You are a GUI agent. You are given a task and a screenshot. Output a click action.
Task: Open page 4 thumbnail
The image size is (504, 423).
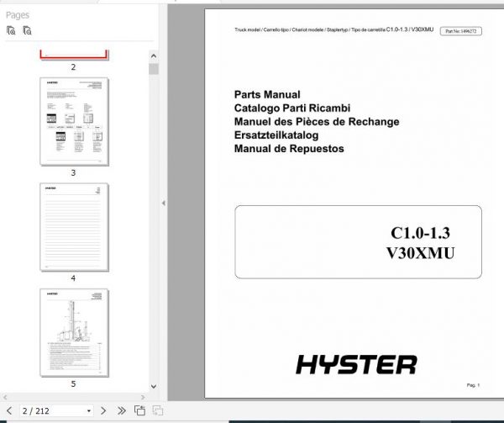pyautogui.click(x=74, y=227)
